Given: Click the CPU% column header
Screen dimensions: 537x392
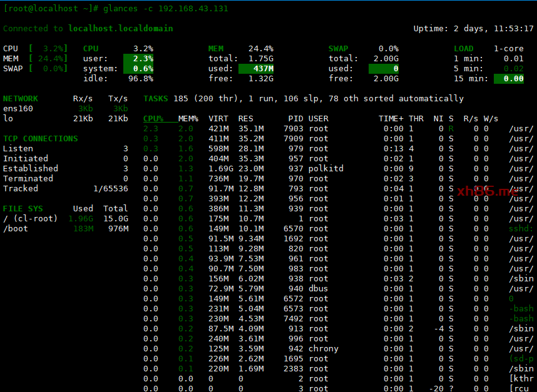Looking at the screenshot, I should 153,118.
